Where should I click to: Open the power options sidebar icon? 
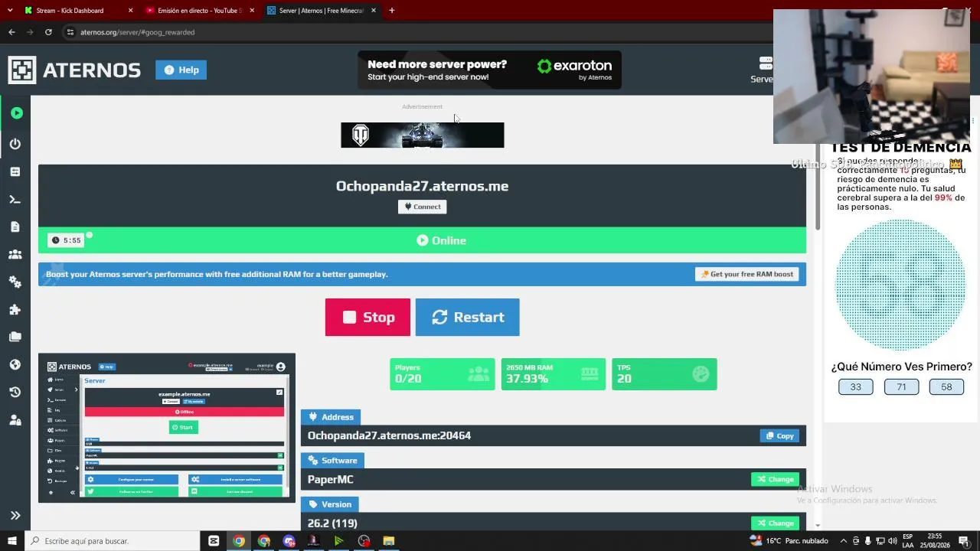[x=15, y=144]
